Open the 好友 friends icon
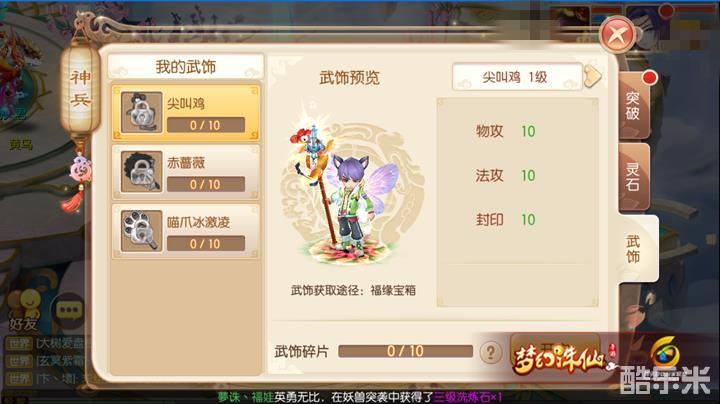The image size is (720, 404). pos(24,310)
